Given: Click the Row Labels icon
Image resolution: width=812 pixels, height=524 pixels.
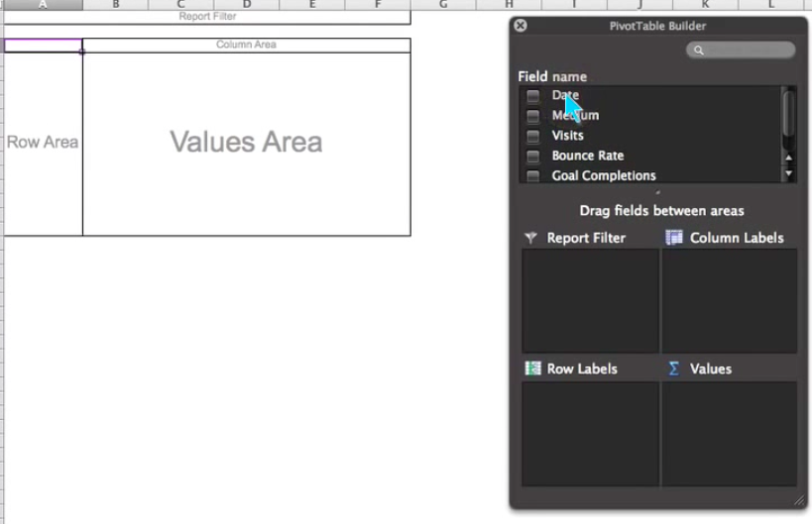Looking at the screenshot, I should click(532, 368).
